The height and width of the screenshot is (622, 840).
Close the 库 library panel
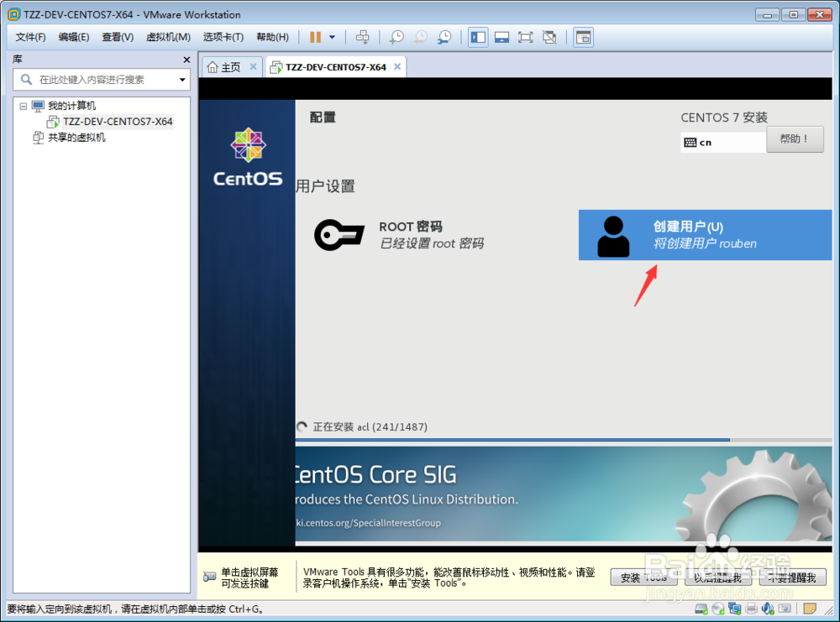tap(186, 60)
